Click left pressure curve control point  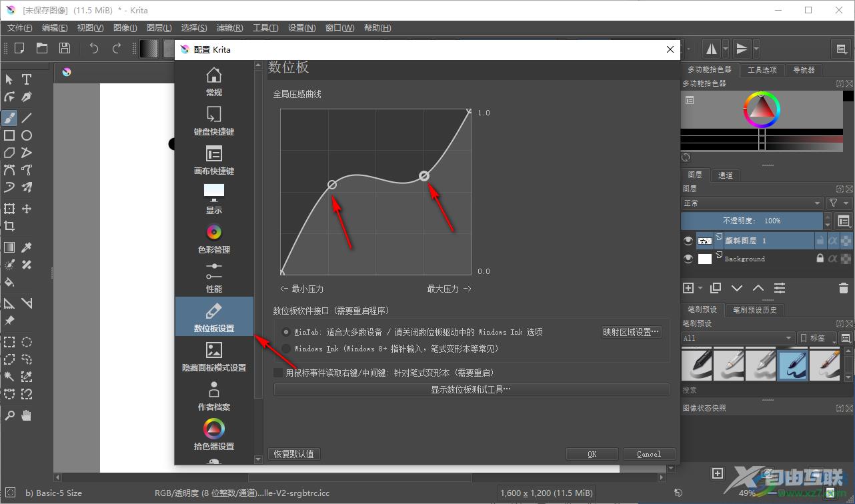[332, 185]
